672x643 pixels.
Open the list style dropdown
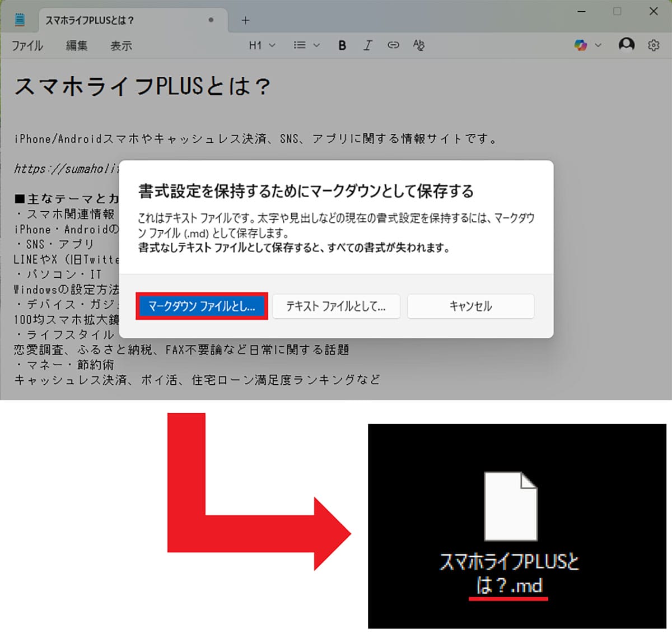point(306,45)
